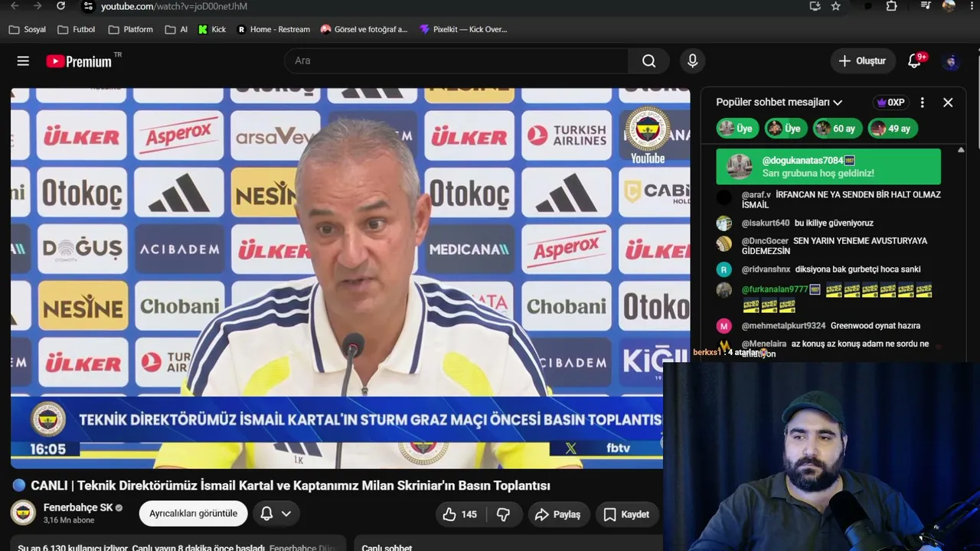
Task: Install the YouTube app from address bar icon
Action: coord(815,6)
